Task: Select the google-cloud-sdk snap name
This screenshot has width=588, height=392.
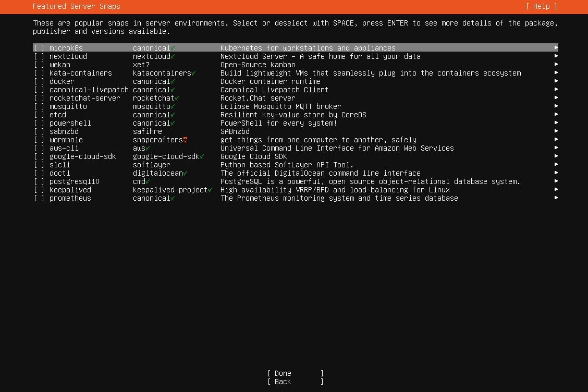Action: [82, 156]
